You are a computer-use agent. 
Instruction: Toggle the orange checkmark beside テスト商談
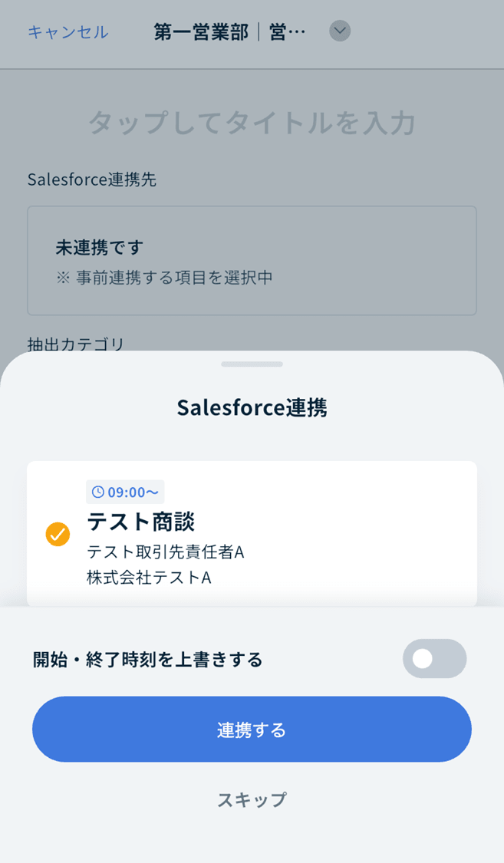pyautogui.click(x=58, y=534)
